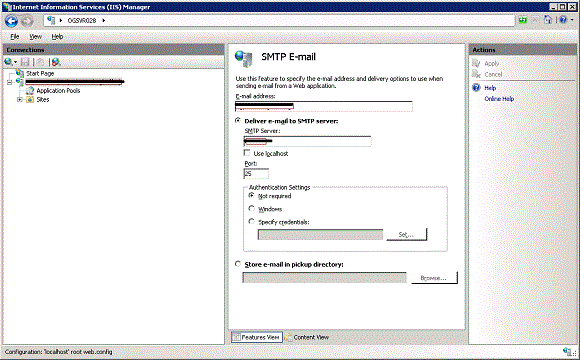Collapse the server node in connections tree

click(10, 82)
